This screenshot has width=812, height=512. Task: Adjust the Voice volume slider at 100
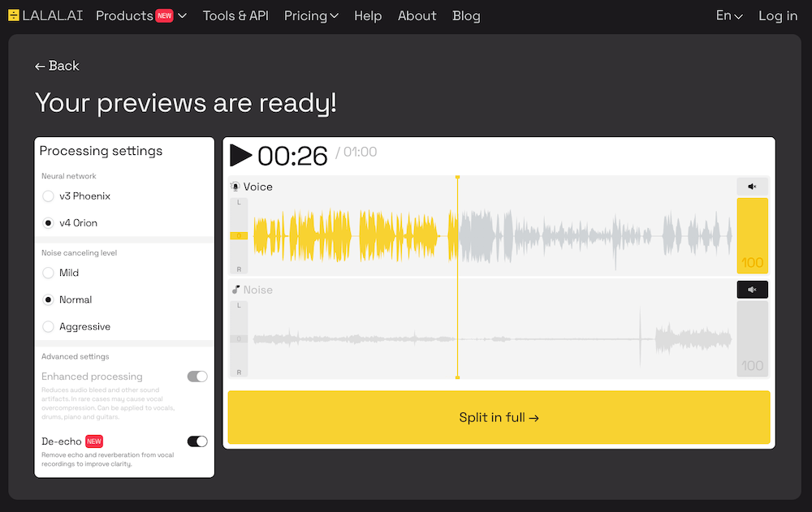tap(752, 235)
